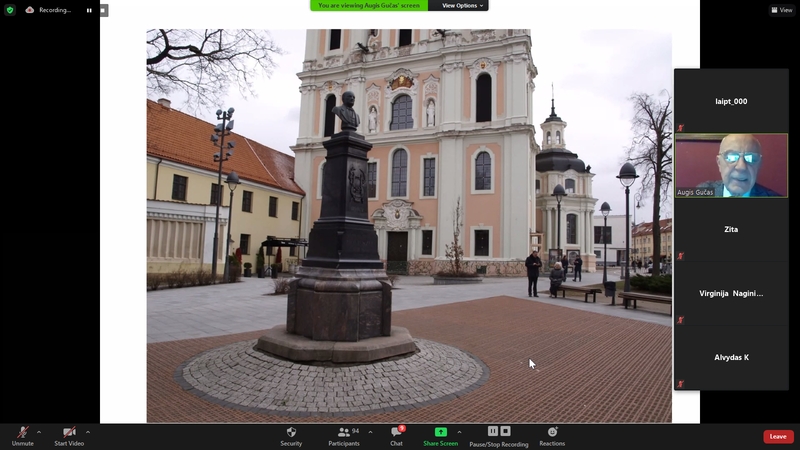Screen dimensions: 800x450
Task: Select the Alvydas K participant tile
Action: pyautogui.click(x=731, y=357)
